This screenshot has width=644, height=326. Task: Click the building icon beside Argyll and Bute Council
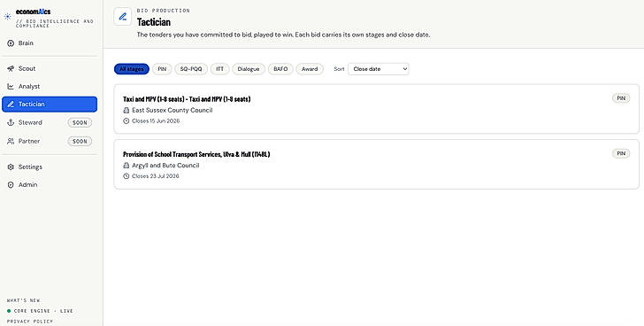tap(126, 166)
